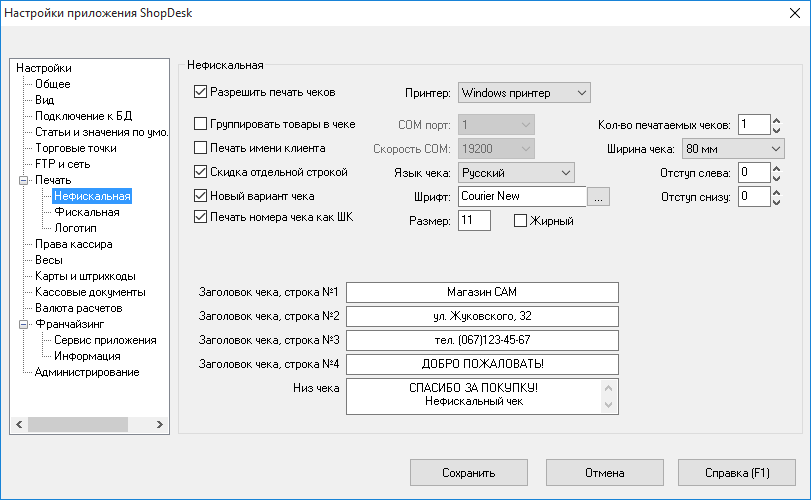The height and width of the screenshot is (500, 811).
Task: Collapse the Франчайзинг tree node
Action: coord(24,324)
